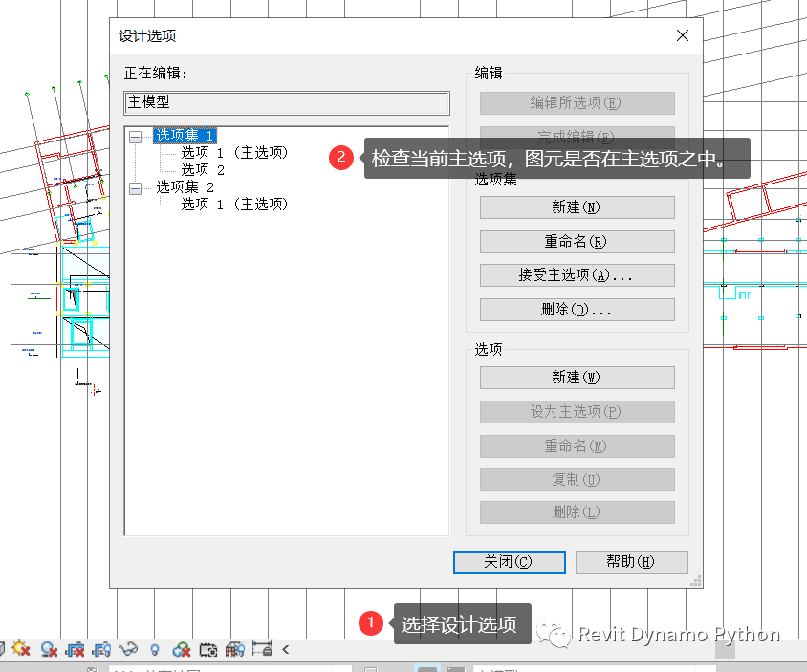Click 关闭(C) button
The height and width of the screenshot is (672, 807).
click(509, 562)
